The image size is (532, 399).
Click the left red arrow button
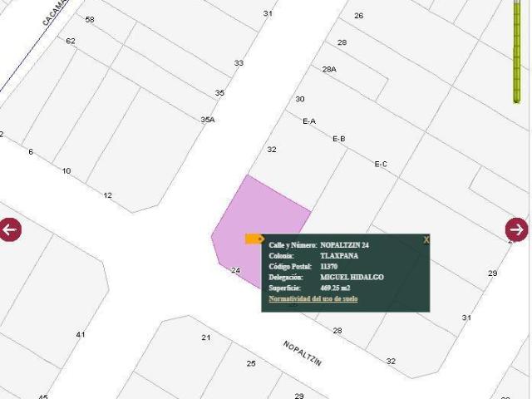click(10, 229)
